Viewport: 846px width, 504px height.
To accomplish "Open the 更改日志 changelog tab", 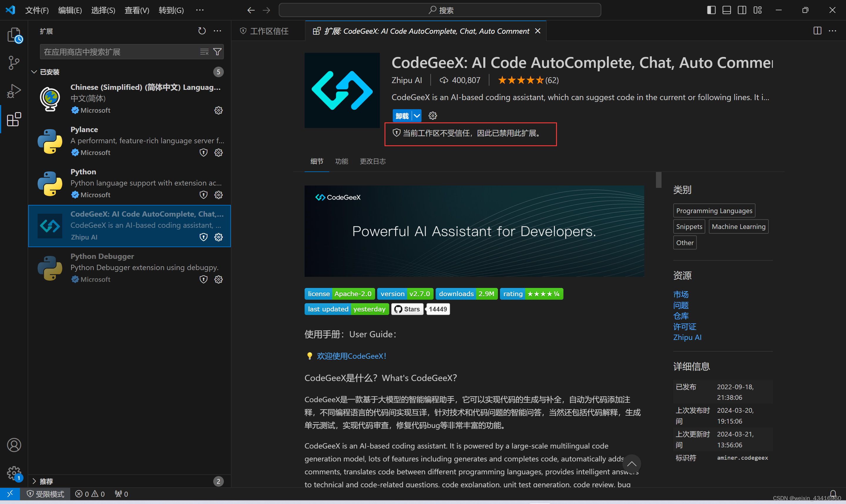I will (372, 161).
